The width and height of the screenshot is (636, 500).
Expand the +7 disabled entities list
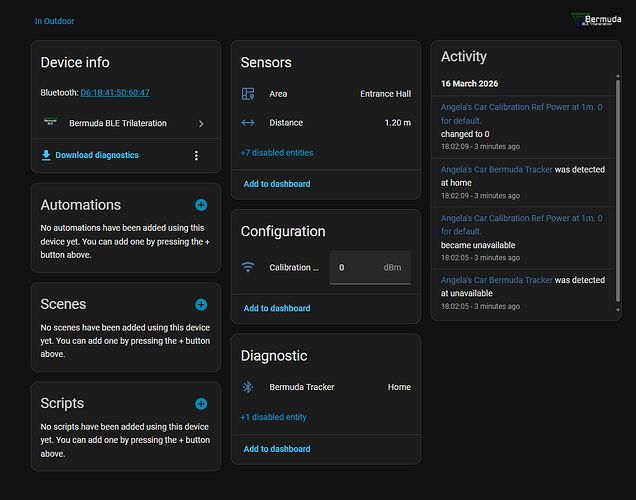[277, 153]
